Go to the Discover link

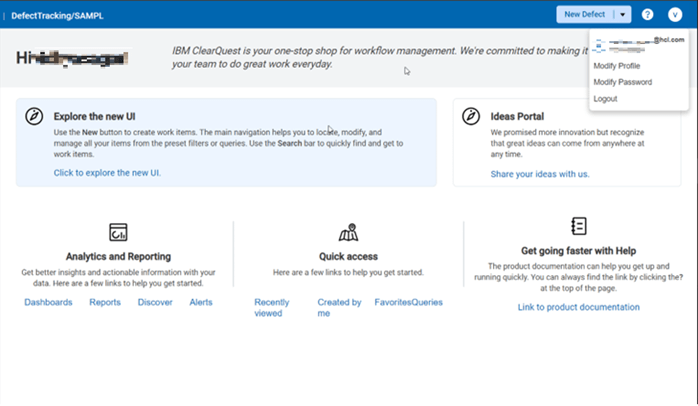(x=155, y=302)
